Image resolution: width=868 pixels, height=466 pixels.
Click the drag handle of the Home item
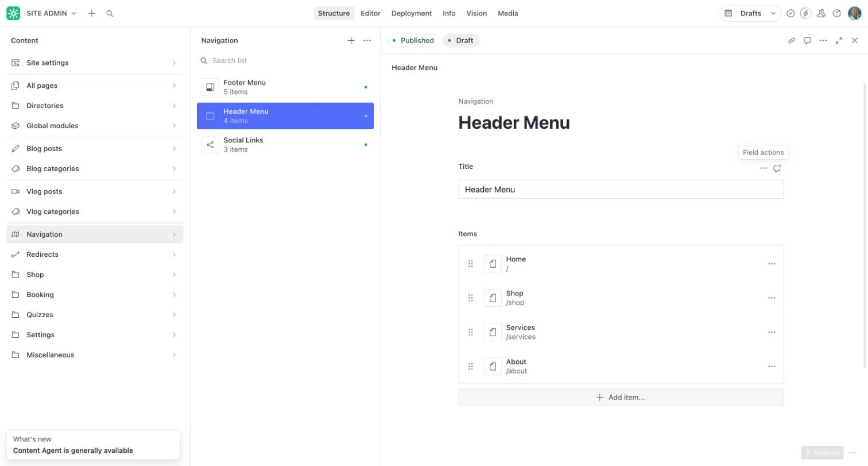point(471,264)
